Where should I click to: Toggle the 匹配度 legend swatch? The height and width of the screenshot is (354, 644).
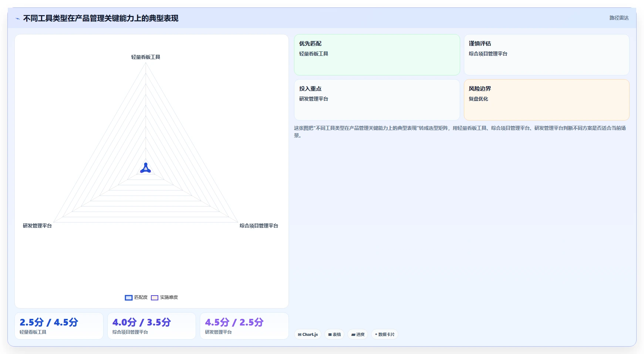point(129,298)
